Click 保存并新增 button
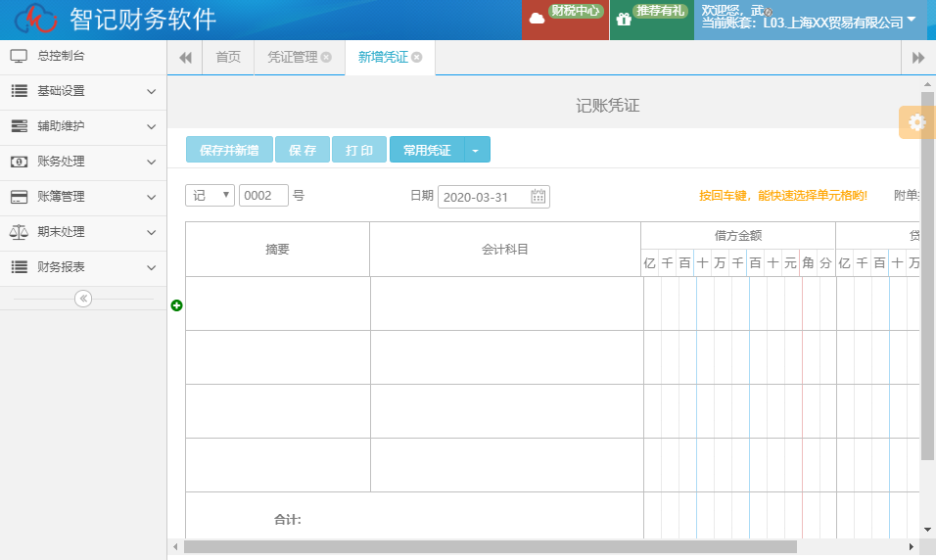Image resolution: width=936 pixels, height=560 pixels. (x=229, y=150)
